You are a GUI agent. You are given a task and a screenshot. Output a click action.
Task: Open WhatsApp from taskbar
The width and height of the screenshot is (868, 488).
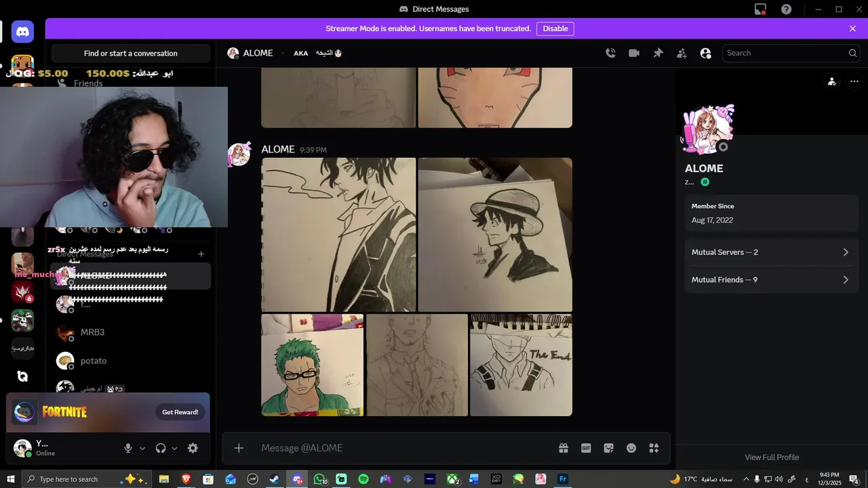319,479
